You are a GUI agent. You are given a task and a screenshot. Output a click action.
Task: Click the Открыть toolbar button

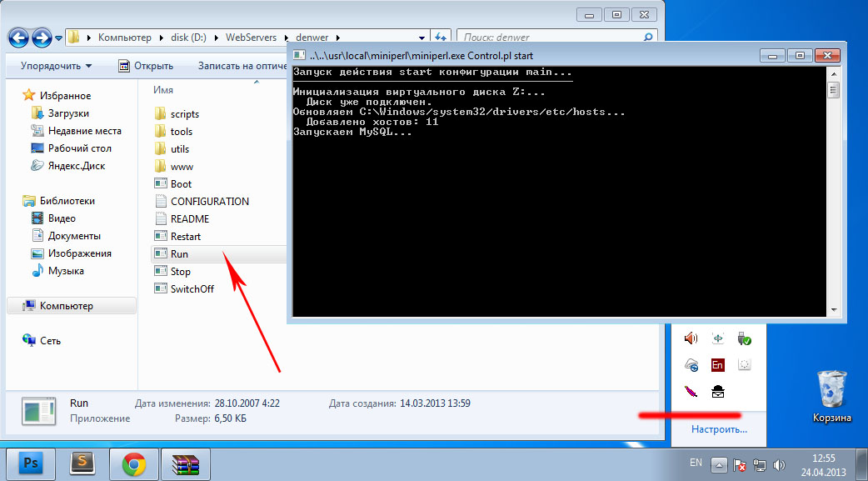click(146, 66)
